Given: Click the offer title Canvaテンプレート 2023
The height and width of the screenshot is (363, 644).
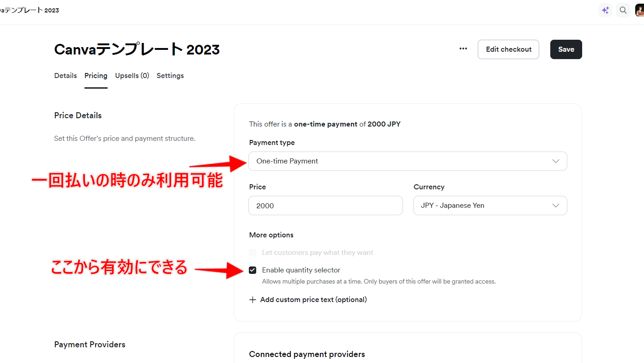Looking at the screenshot, I should pyautogui.click(x=137, y=49).
